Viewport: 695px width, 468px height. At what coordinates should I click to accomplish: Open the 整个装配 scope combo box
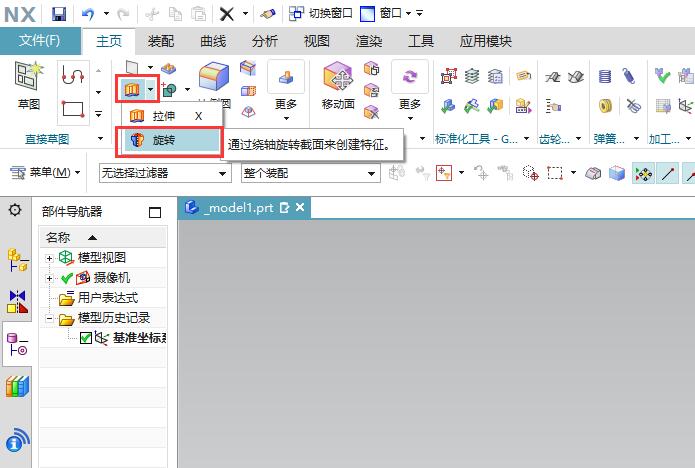click(311, 173)
